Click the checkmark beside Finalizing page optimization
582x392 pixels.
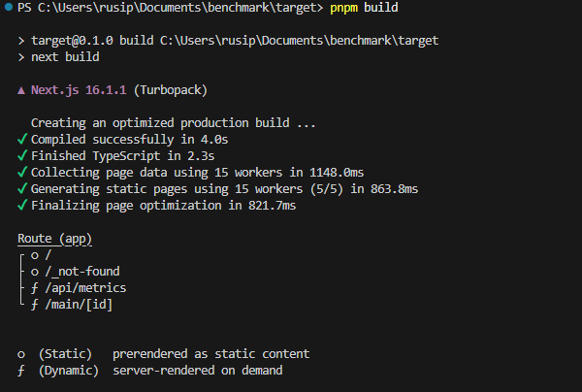(21, 206)
